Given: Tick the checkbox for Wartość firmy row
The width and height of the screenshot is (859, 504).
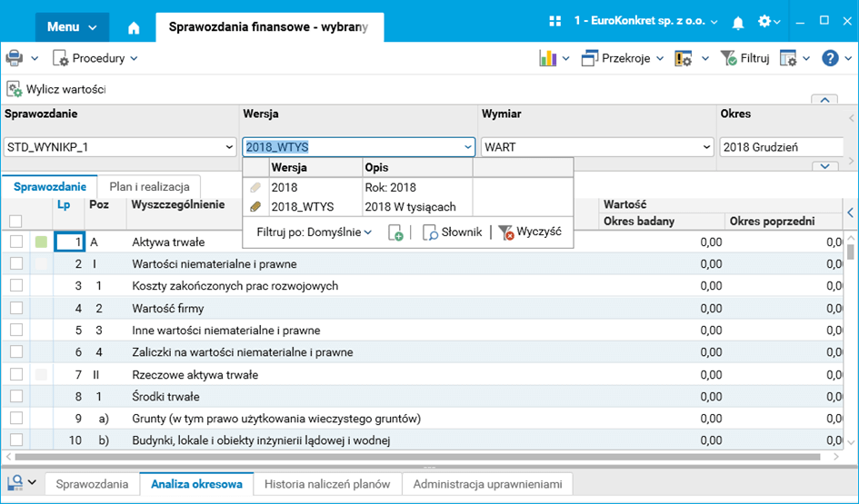Looking at the screenshot, I should click(x=15, y=309).
